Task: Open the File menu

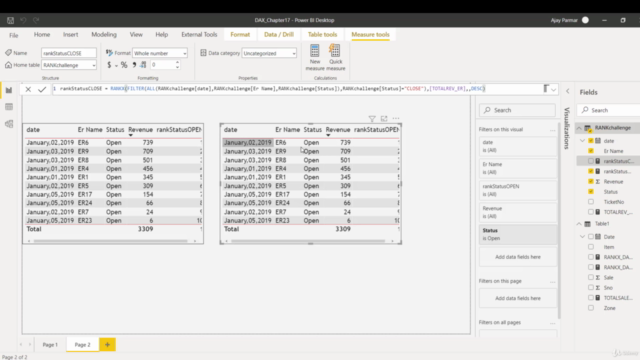Action: point(13,35)
